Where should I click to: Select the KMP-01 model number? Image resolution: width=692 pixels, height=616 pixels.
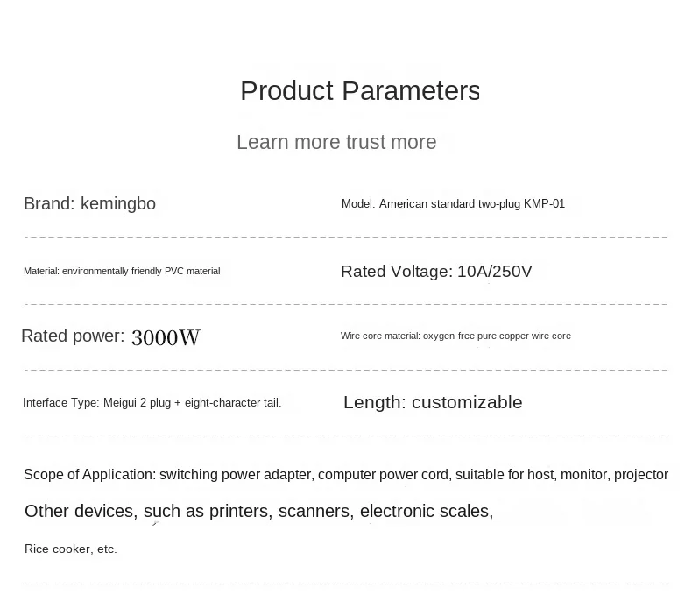click(x=544, y=204)
